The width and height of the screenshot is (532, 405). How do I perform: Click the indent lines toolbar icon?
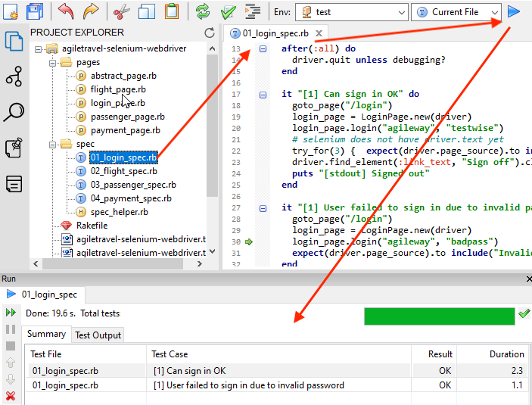(x=253, y=12)
